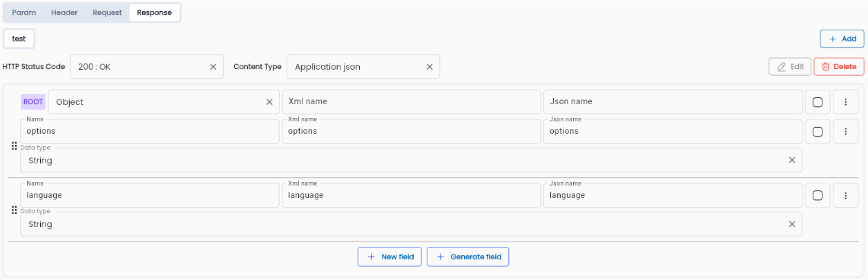
Task: Click the Add button
Action: point(842,39)
